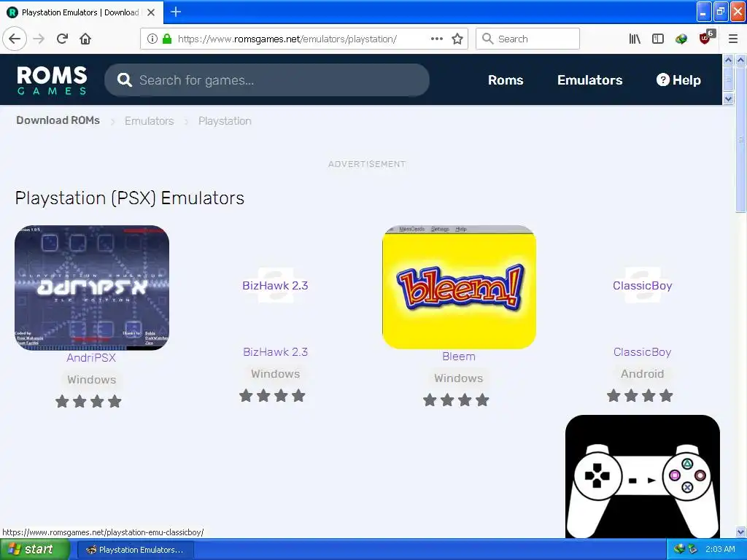Click the question mark Help icon
This screenshot has width=747, height=560.
662,79
